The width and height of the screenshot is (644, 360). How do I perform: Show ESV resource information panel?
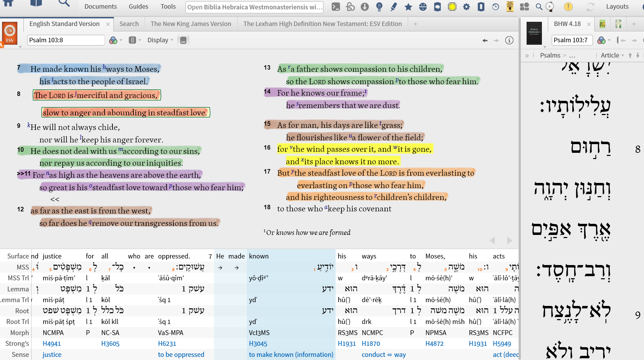(509, 41)
